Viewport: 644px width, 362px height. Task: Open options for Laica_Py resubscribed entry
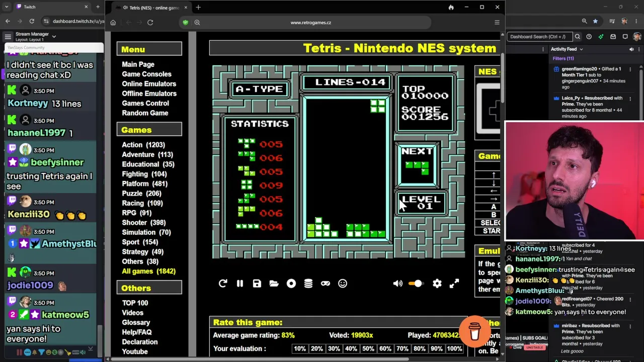coord(630,98)
